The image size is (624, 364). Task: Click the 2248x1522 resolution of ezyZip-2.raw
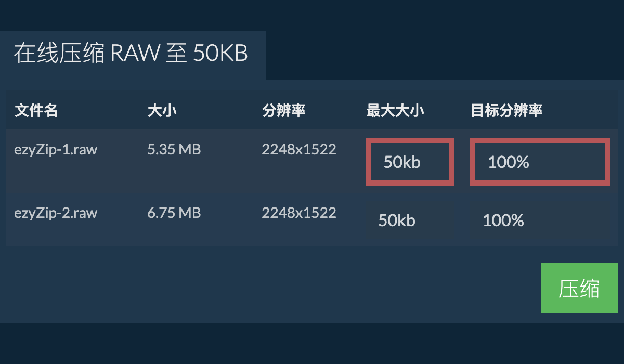299,213
